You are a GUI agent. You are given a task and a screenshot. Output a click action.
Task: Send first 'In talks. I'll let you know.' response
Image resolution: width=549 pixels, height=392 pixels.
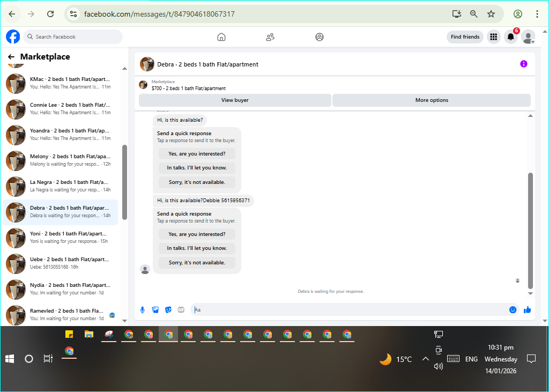[197, 168]
